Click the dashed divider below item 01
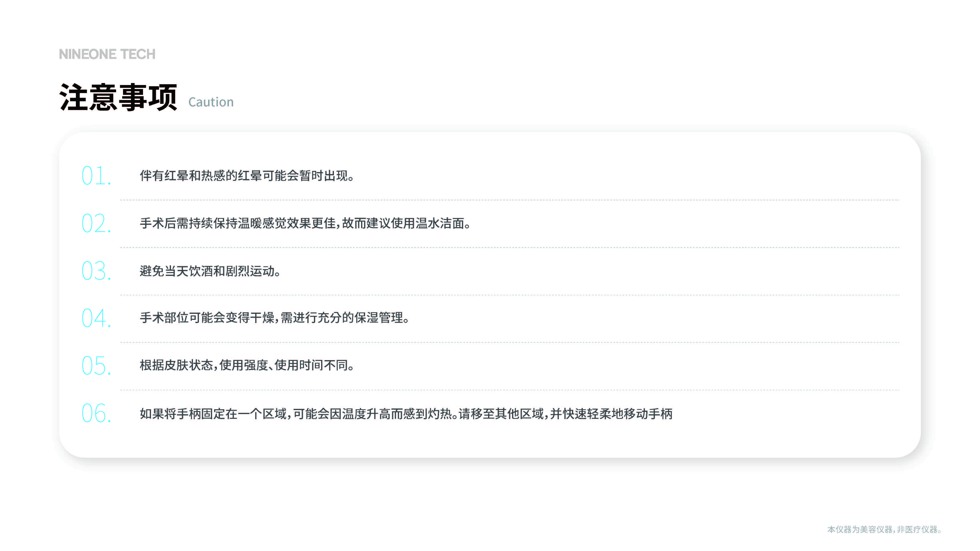The width and height of the screenshot is (980, 551). point(510,200)
